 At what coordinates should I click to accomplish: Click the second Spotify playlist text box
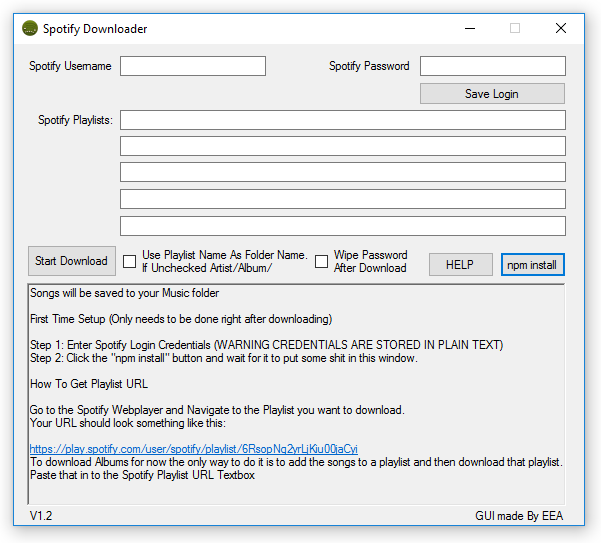coord(343,146)
